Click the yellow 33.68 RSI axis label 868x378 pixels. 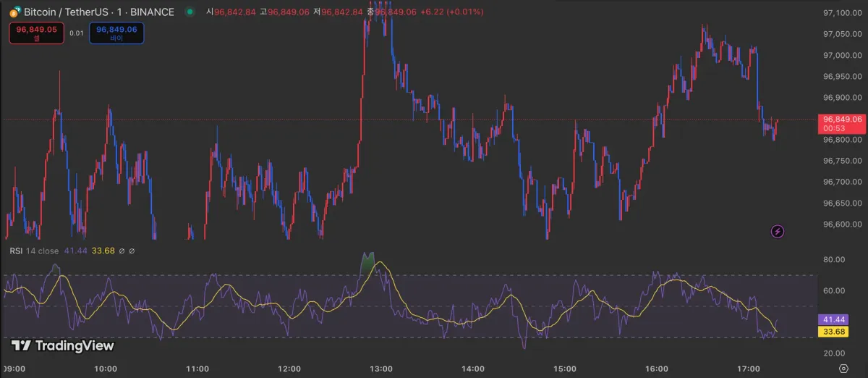pos(834,332)
